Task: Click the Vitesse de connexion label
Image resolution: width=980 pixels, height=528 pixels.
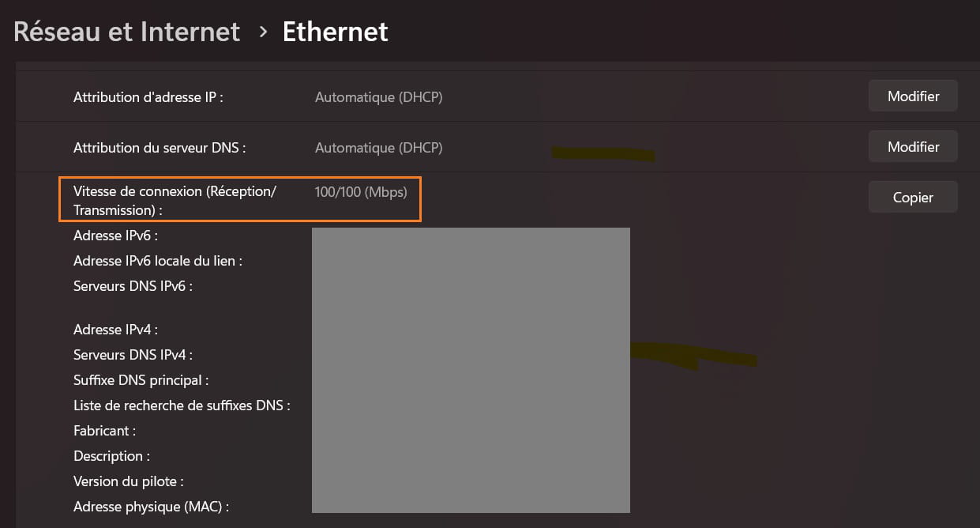Action: (175, 201)
